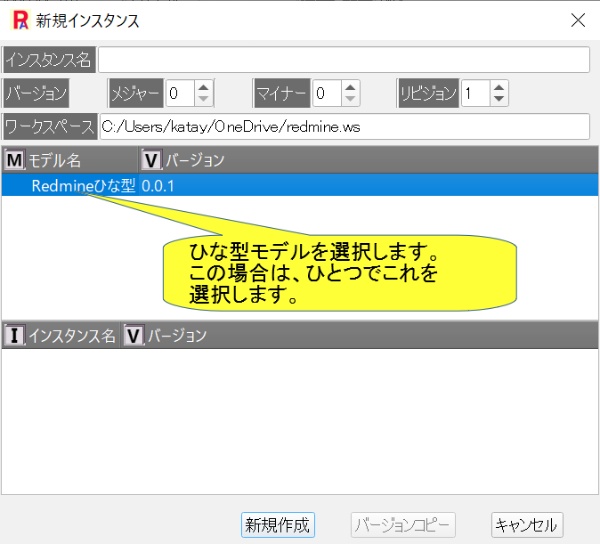This screenshot has width=600, height=544.
Task: Click the メジャー value field
Action: coord(180,93)
